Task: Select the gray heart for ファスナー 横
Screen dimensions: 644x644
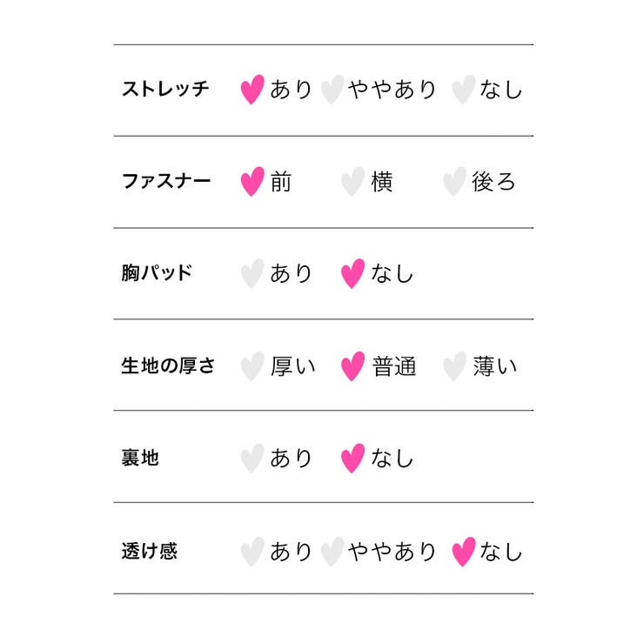Action: [352, 182]
